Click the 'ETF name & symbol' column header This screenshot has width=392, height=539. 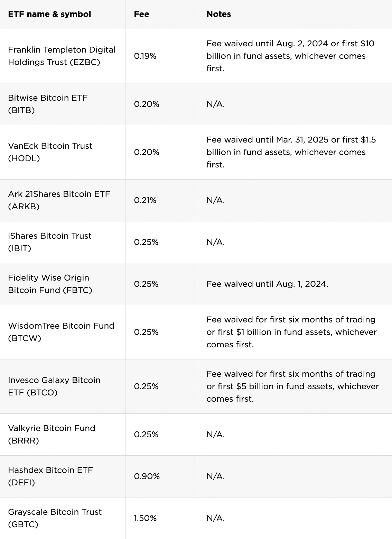click(49, 14)
